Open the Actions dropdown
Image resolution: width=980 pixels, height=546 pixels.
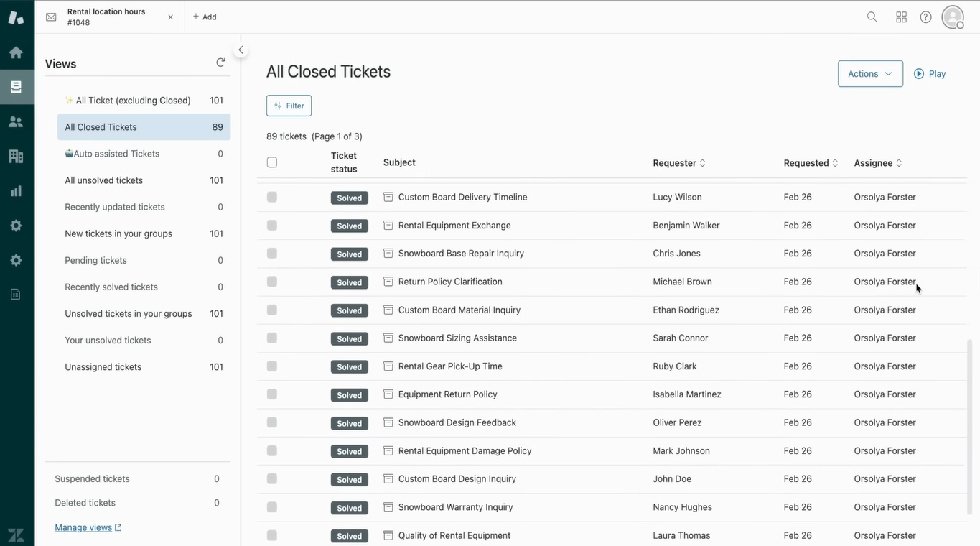870,74
